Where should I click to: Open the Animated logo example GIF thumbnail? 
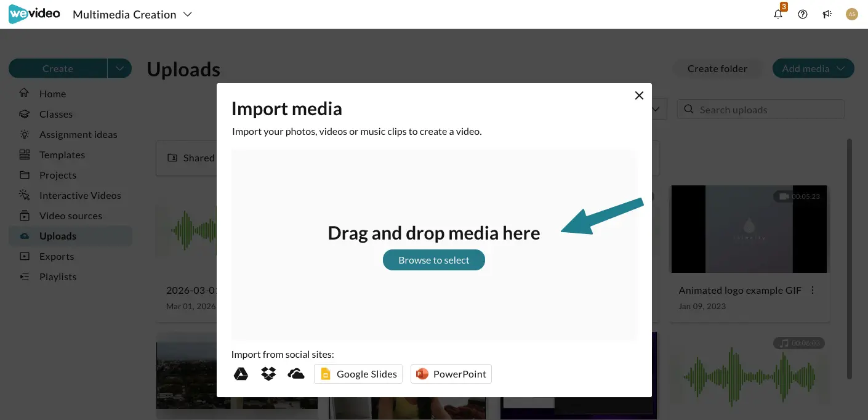(x=750, y=229)
